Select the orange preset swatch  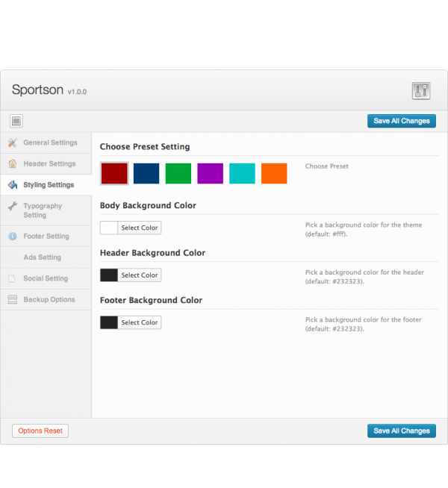click(x=274, y=173)
